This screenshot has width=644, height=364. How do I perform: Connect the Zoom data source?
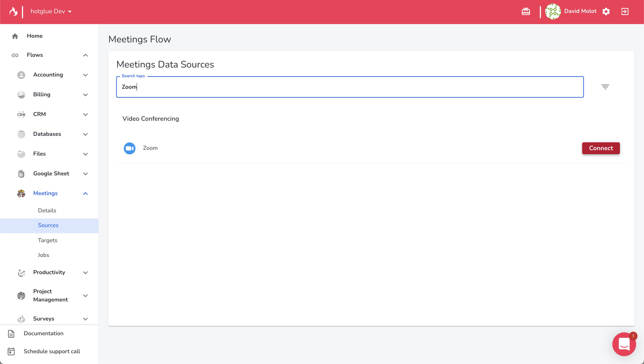click(x=601, y=148)
